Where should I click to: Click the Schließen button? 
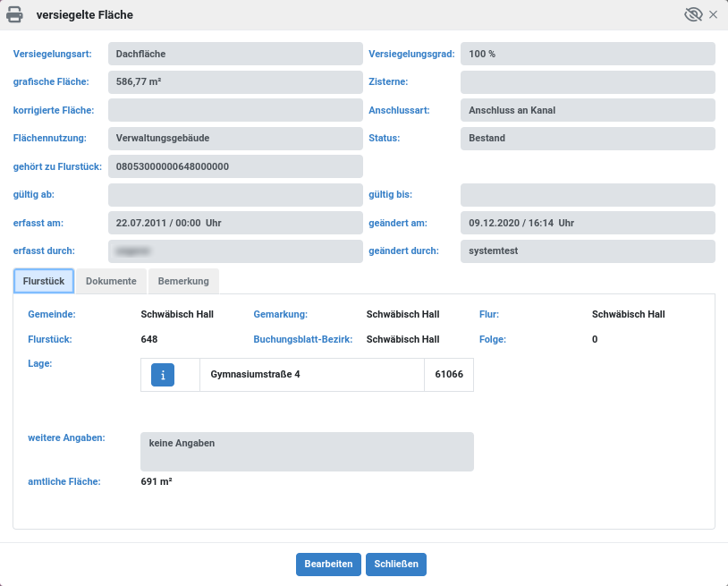click(396, 565)
